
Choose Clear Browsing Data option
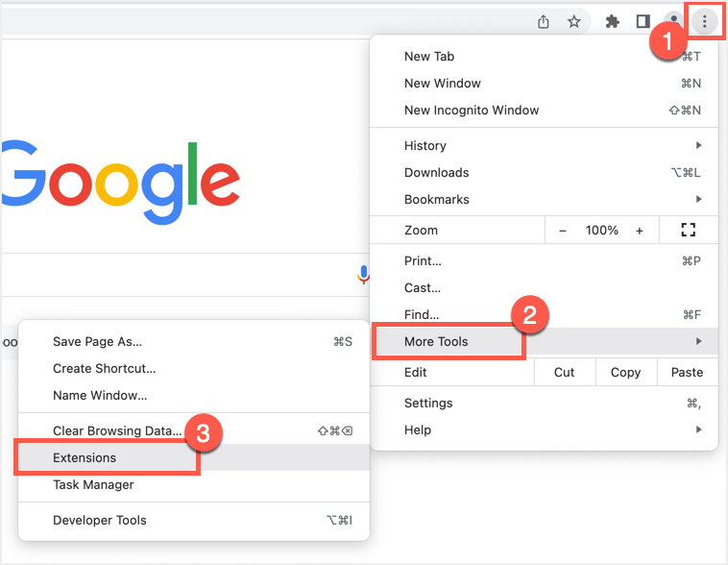click(x=116, y=431)
